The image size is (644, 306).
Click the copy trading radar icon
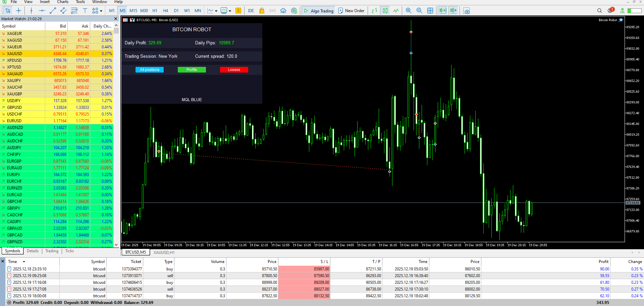click(294, 11)
